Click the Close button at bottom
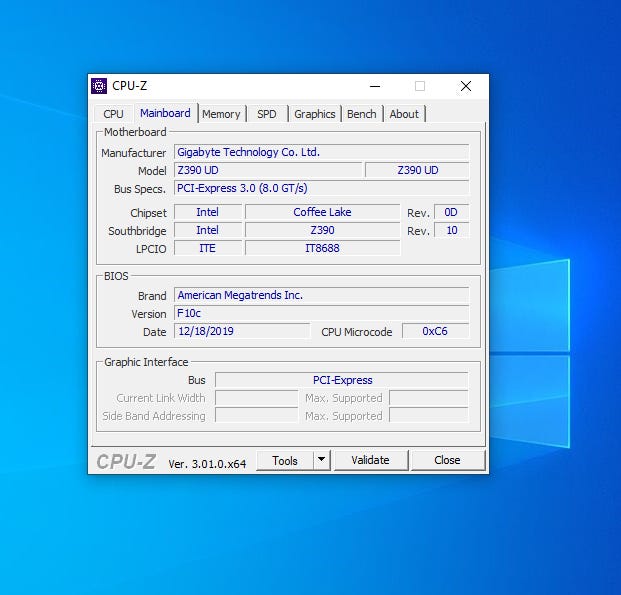Screen dimensions: 621x595 [x=448, y=460]
